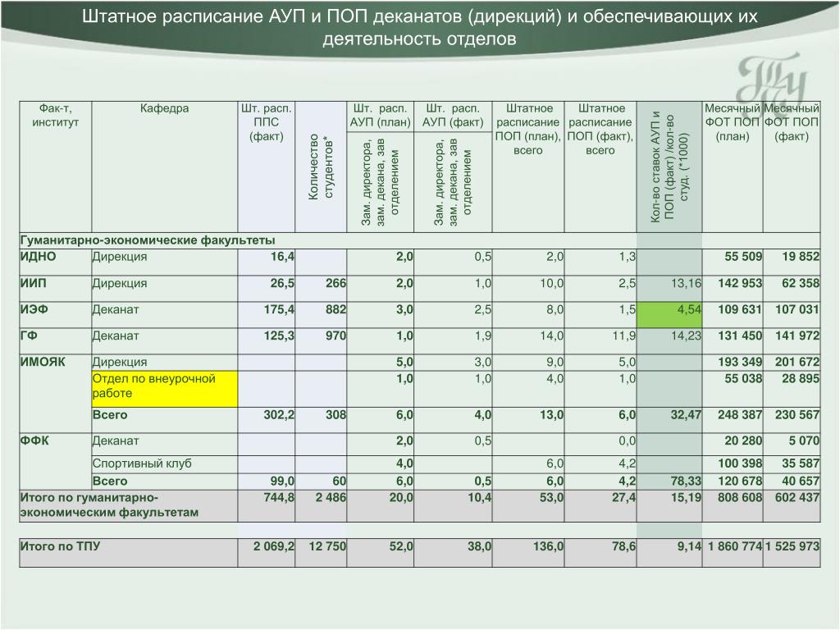Screen dimensions: 840x630
Task: Select the ППС value "26,5"
Action: point(282,283)
